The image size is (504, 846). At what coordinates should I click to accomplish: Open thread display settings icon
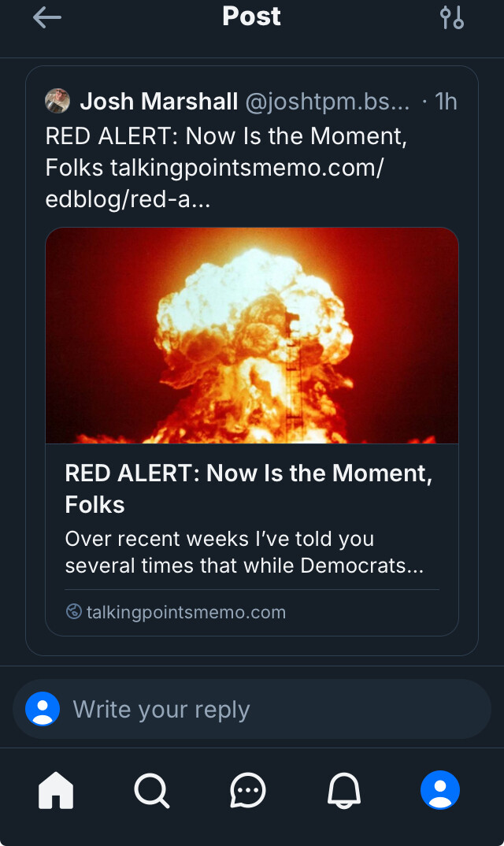click(x=452, y=17)
